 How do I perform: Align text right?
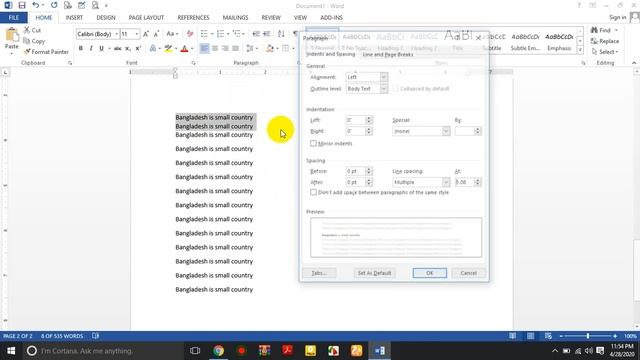(x=225, y=49)
